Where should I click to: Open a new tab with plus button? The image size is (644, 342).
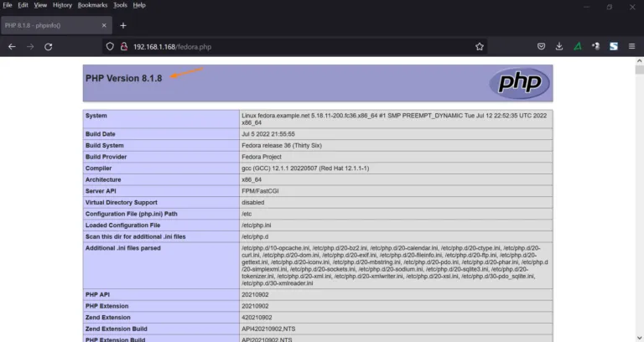[x=122, y=25]
